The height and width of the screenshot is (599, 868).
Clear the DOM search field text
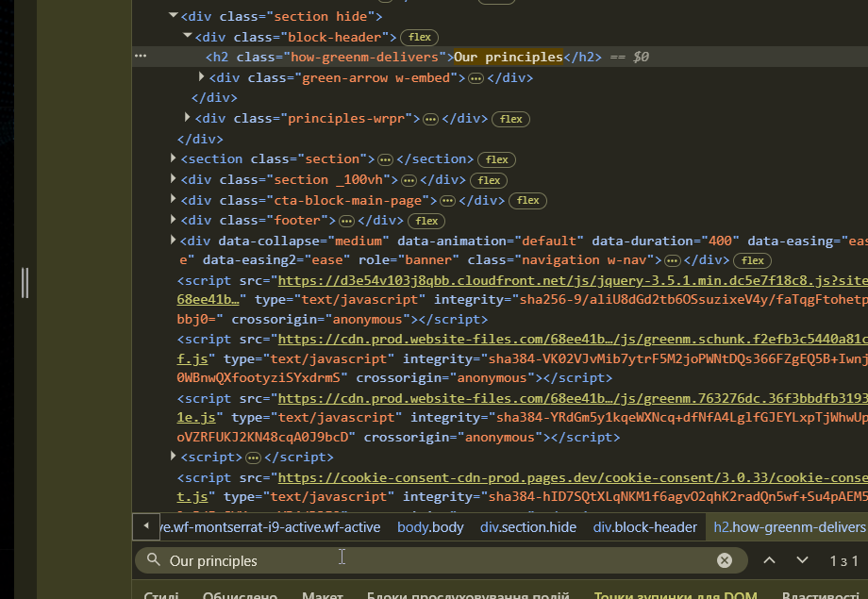(x=724, y=560)
